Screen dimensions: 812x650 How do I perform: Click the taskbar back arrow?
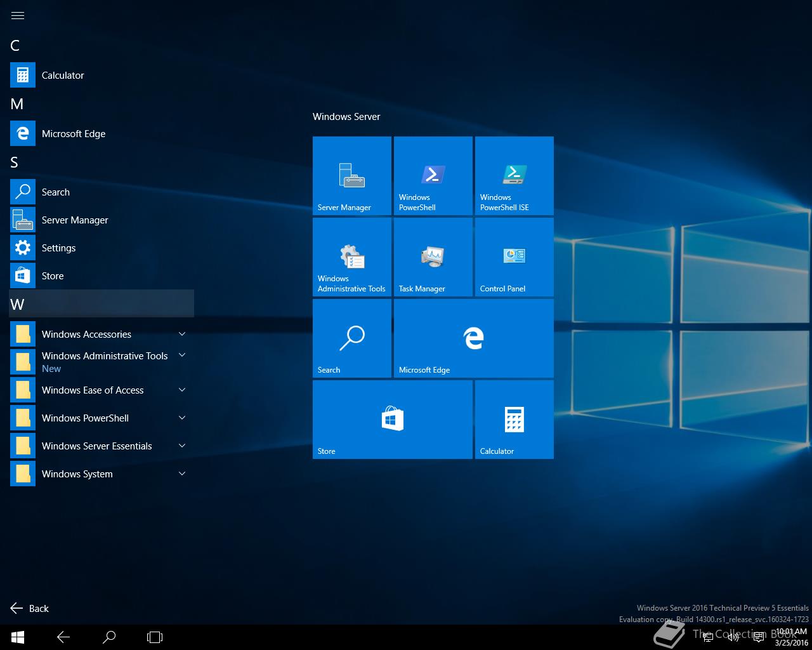pos(63,637)
